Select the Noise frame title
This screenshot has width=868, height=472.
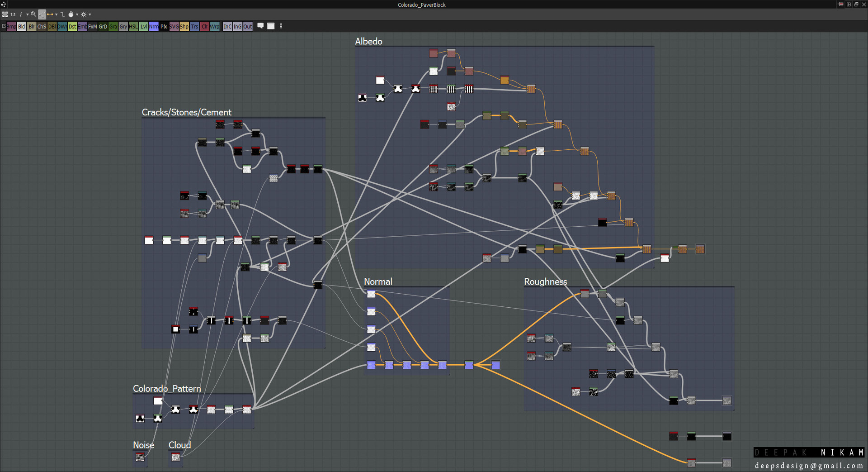(143, 445)
